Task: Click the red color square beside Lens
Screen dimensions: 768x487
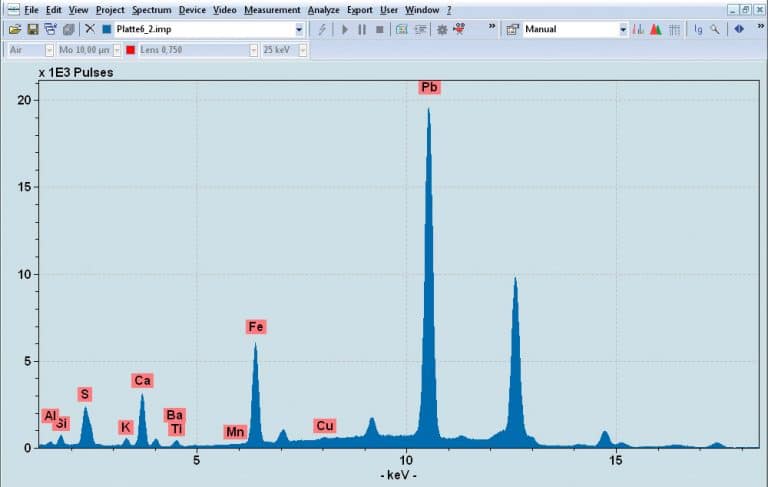Action: (x=130, y=49)
